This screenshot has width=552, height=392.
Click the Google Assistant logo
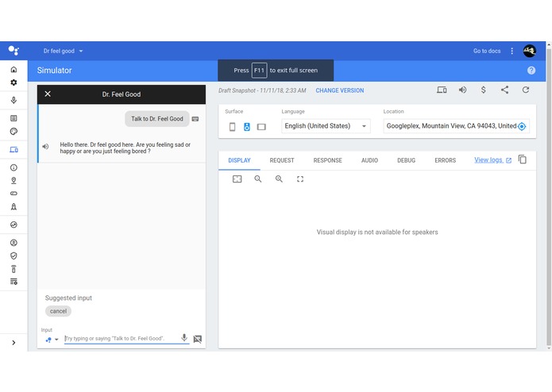click(x=14, y=51)
